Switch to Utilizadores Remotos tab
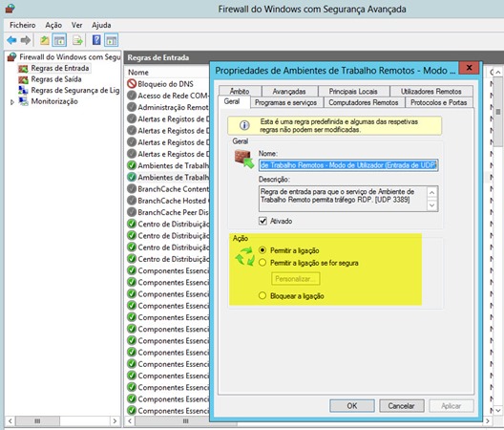The width and height of the screenshot is (504, 430). (x=430, y=92)
